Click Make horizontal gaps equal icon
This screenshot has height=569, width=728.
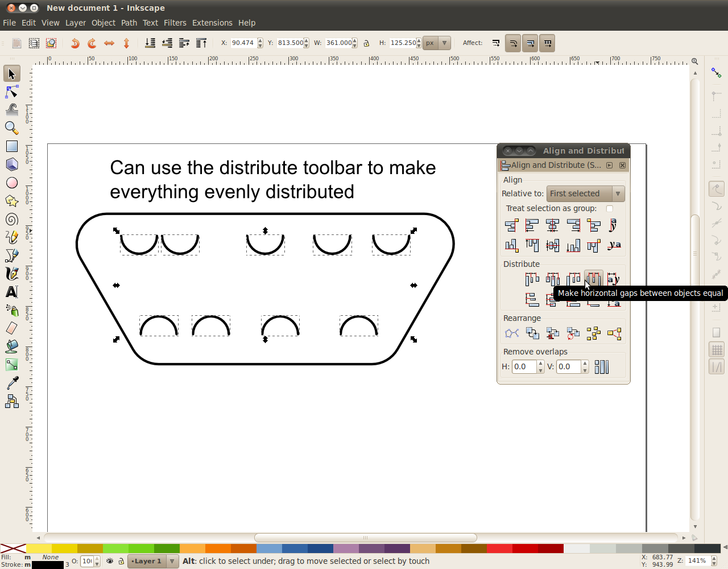coord(593,279)
